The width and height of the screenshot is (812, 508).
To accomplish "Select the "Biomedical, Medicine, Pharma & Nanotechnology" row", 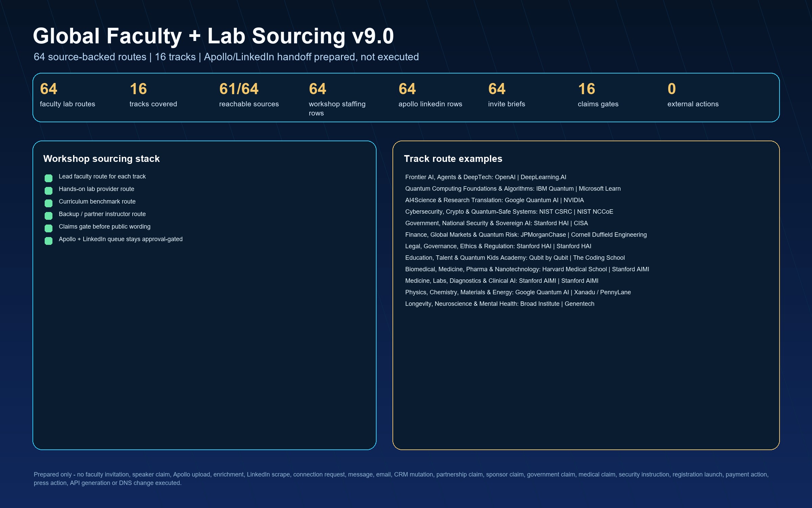I will point(527,269).
